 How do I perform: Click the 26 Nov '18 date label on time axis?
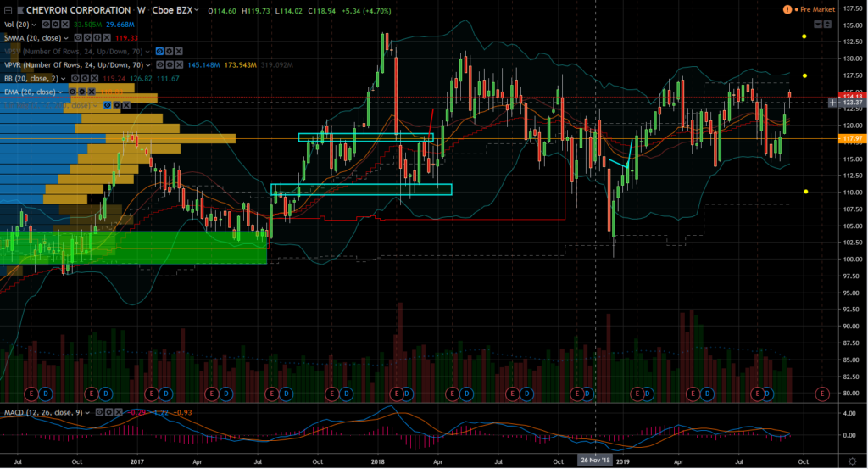tap(595, 461)
